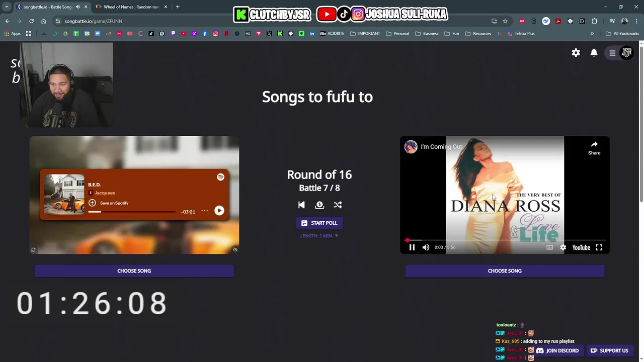Click the Jacquees artist name
644x362 pixels.
[105, 193]
